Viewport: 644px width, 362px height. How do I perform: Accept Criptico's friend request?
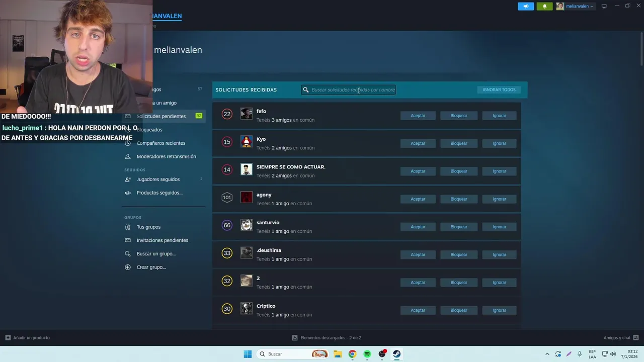(418, 310)
